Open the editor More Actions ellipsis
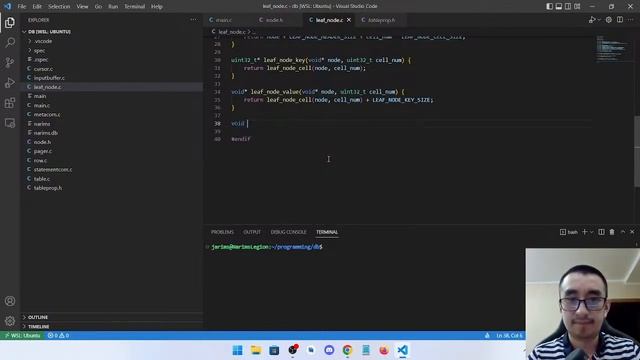640x360 pixels. (631, 20)
